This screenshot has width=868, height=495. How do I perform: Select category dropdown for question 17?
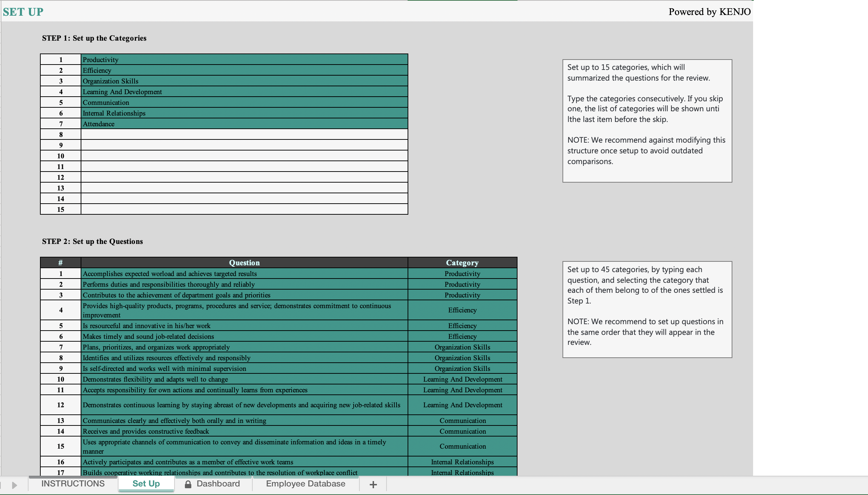coord(462,473)
